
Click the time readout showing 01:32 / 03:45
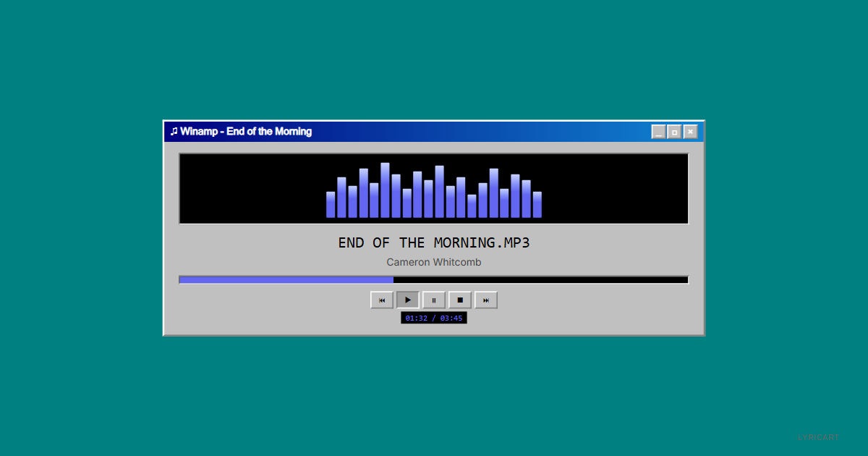coord(433,317)
